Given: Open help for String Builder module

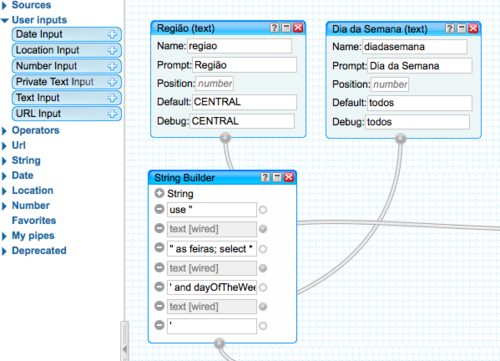Looking at the screenshot, I should click(x=265, y=177).
